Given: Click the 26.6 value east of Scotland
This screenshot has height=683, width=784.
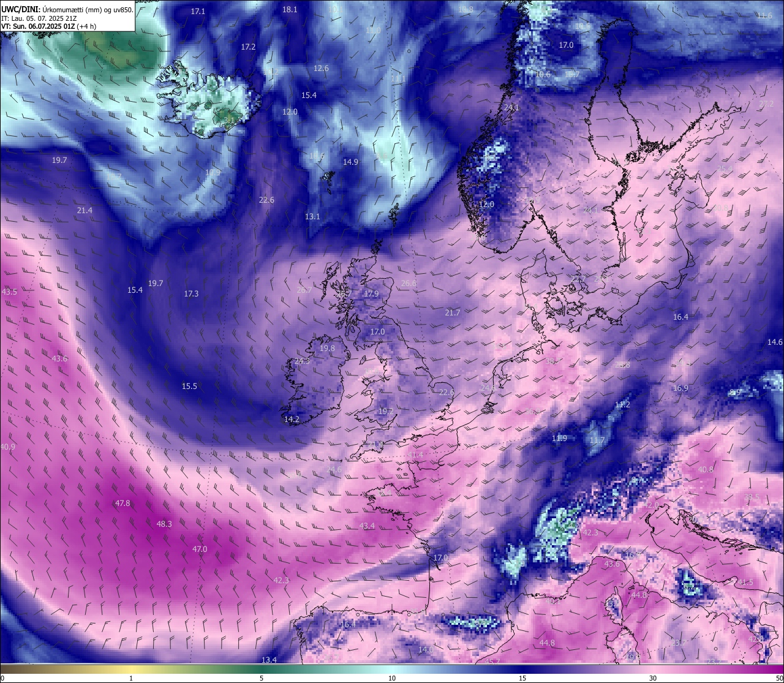Looking at the screenshot, I should pos(409,284).
